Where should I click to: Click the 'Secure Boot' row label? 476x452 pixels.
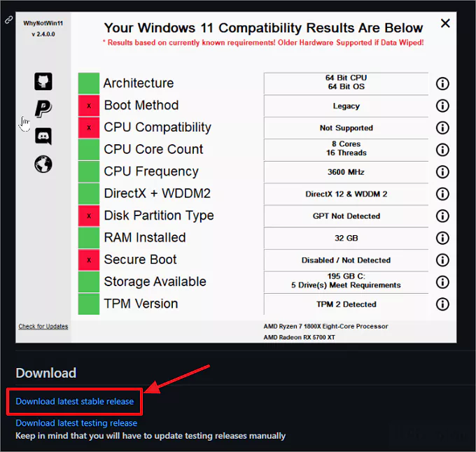(140, 260)
